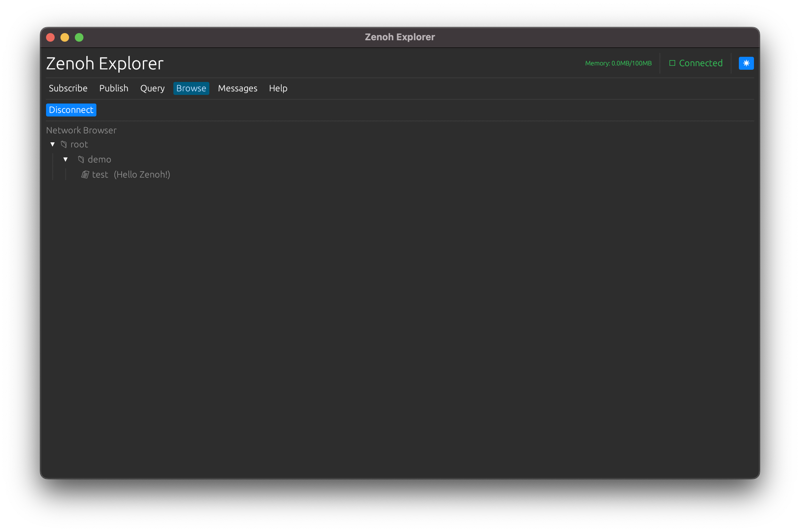The width and height of the screenshot is (800, 532).
Task: Open the Messages tab
Action: 237,88
